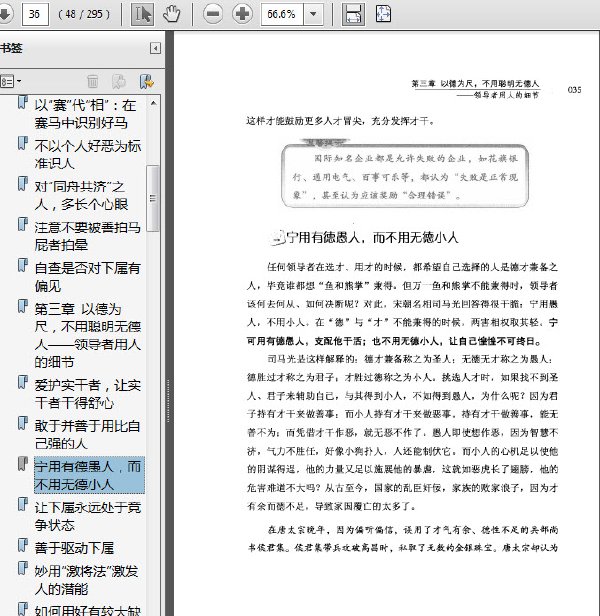The width and height of the screenshot is (600, 616).
Task: Fit one full page icon
Action: click(x=383, y=15)
